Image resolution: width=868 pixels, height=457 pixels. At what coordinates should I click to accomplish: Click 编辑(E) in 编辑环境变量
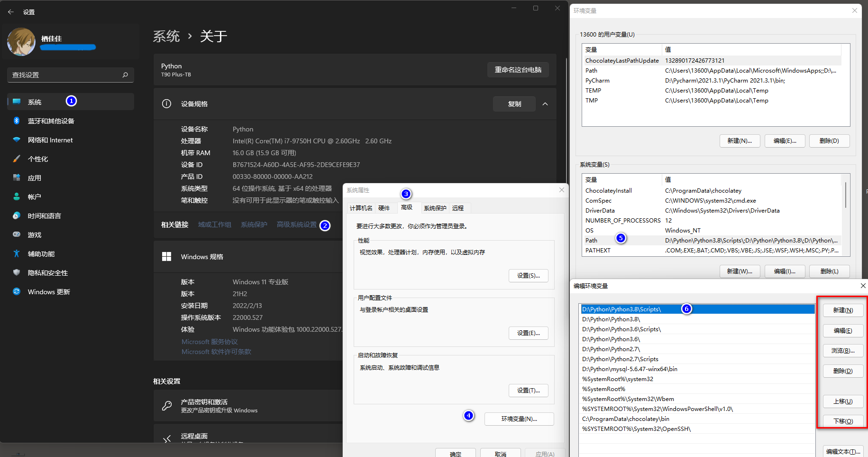point(843,331)
